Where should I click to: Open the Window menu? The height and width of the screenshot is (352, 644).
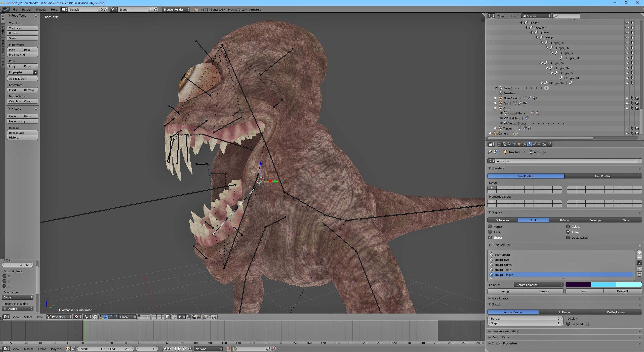(41, 9)
